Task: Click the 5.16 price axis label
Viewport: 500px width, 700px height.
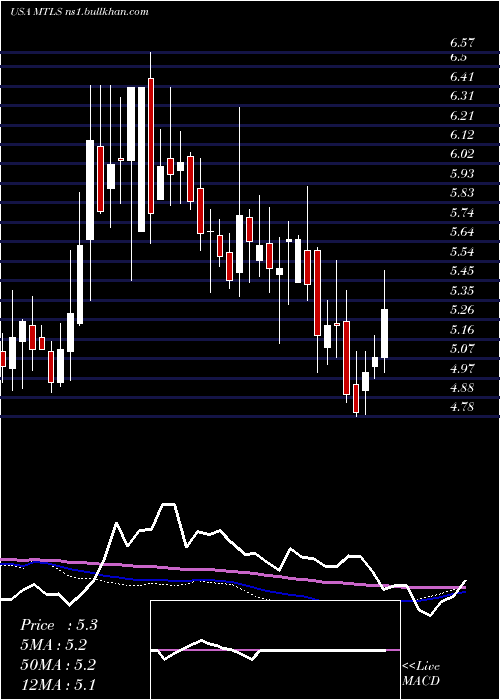Action: (462, 330)
